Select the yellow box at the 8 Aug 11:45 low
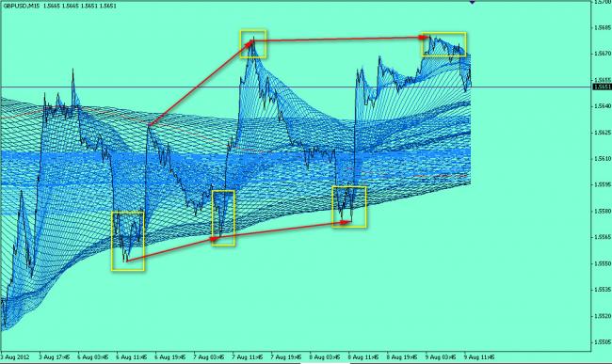 point(349,207)
